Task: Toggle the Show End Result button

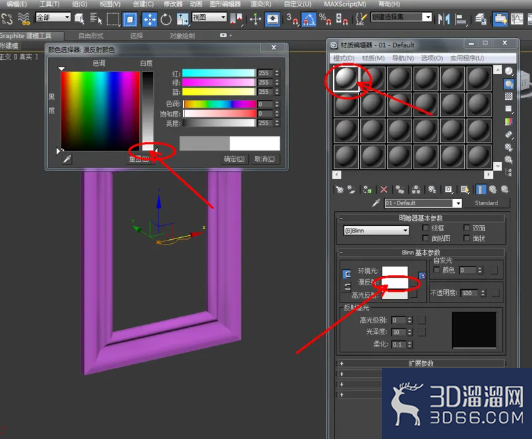Action: pos(481,189)
